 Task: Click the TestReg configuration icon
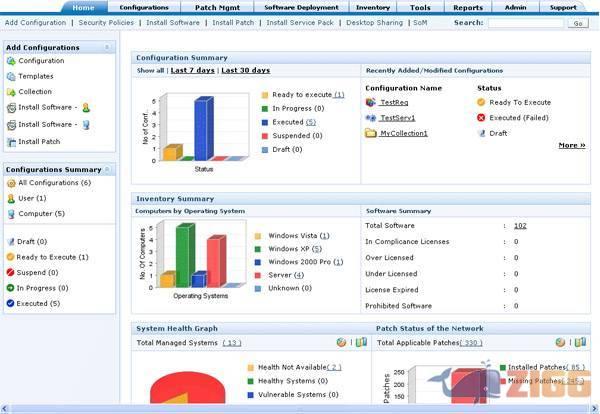pyautogui.click(x=370, y=102)
